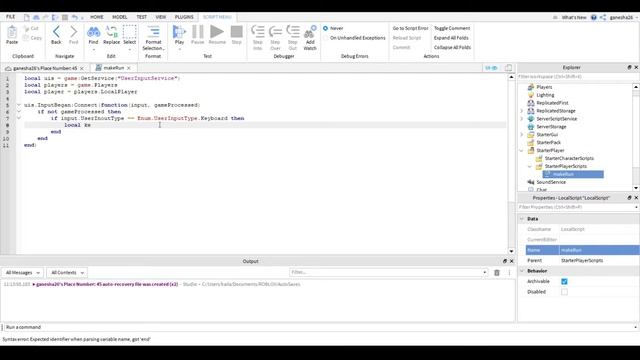Screen dimensions: 640x360
Task: Open the All Contexts dropdown
Action: [x=67, y=273]
